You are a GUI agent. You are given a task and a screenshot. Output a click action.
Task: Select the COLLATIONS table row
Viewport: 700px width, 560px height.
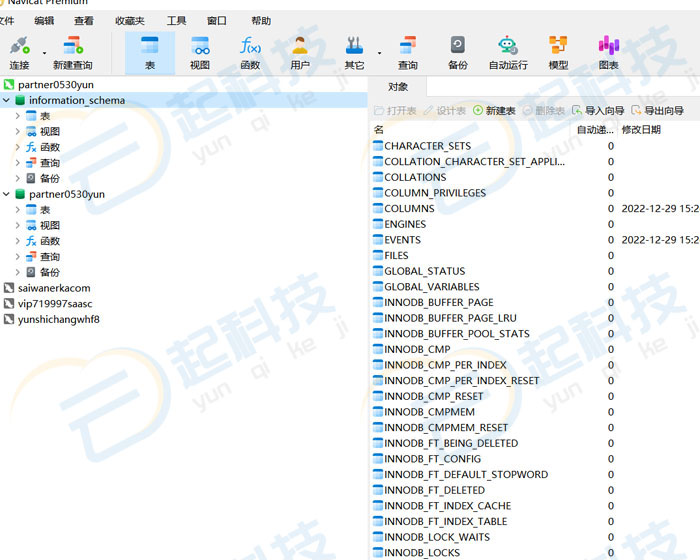click(x=535, y=177)
